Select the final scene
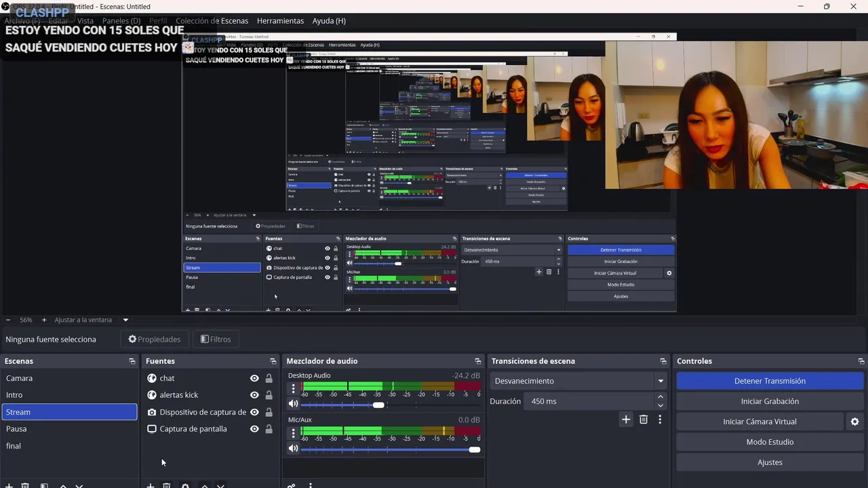Screen dimensions: 868x488 tap(69, 446)
